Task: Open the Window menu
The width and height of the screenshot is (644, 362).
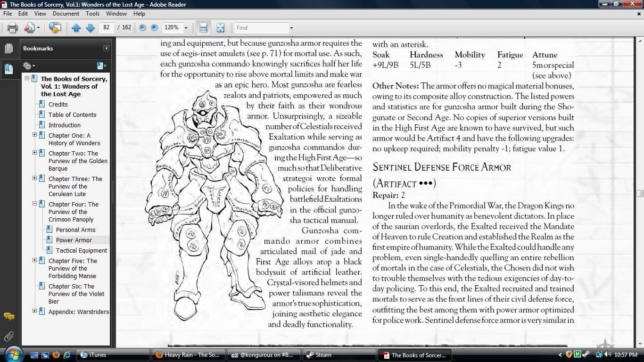Action: (x=116, y=14)
